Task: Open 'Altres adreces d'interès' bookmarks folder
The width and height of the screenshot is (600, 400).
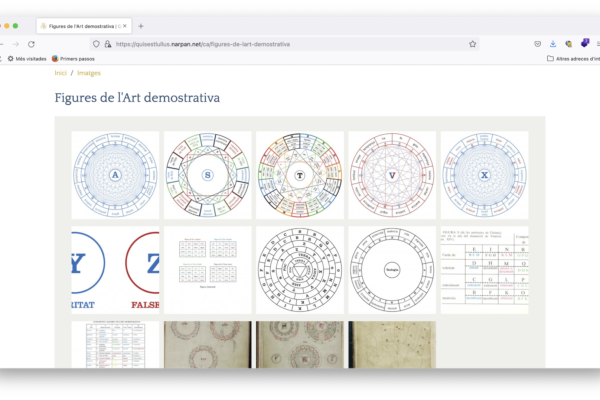Action: coord(575,59)
